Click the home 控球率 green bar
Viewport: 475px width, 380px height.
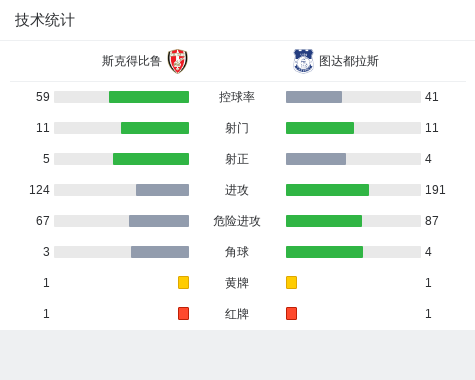149,97
